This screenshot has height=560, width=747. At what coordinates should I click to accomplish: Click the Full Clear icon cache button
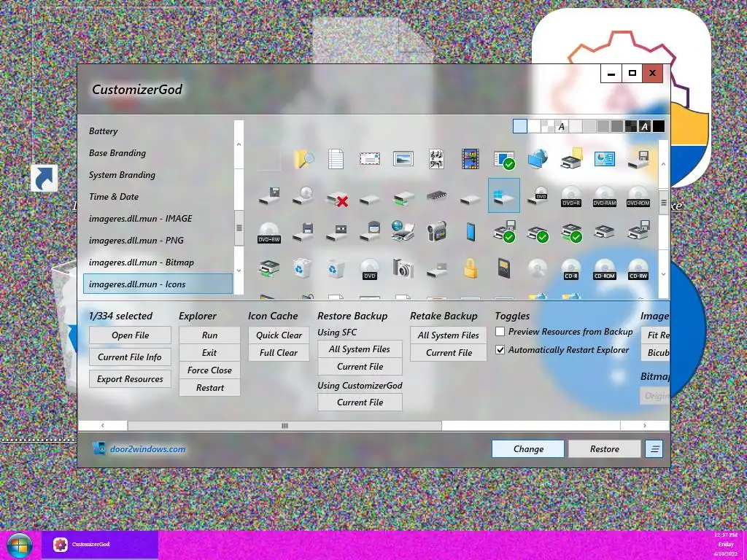click(279, 352)
